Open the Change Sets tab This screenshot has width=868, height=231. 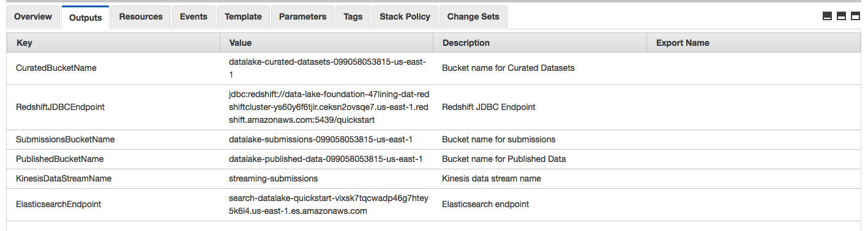[473, 16]
